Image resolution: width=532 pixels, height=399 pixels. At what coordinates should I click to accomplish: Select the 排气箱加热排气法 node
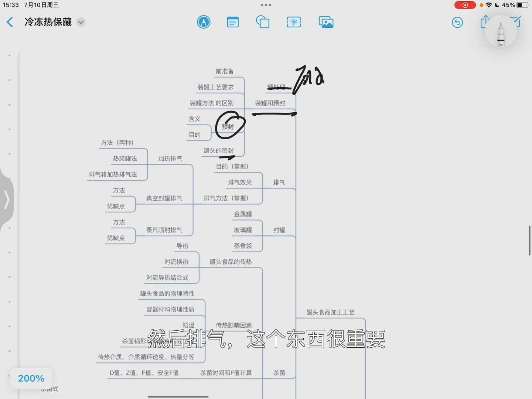click(x=113, y=174)
